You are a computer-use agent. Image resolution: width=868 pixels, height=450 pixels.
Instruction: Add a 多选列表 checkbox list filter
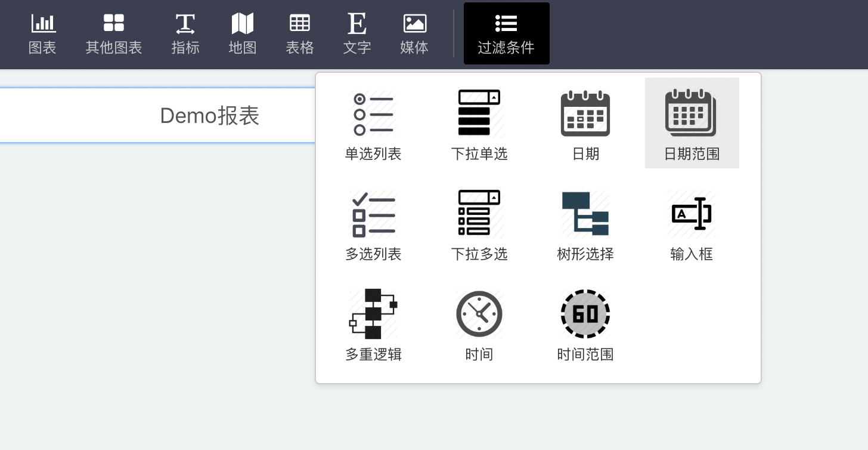373,223
